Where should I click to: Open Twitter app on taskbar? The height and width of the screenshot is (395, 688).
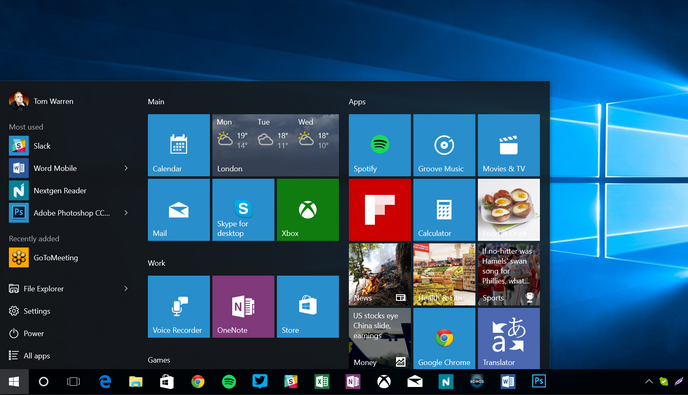(260, 382)
